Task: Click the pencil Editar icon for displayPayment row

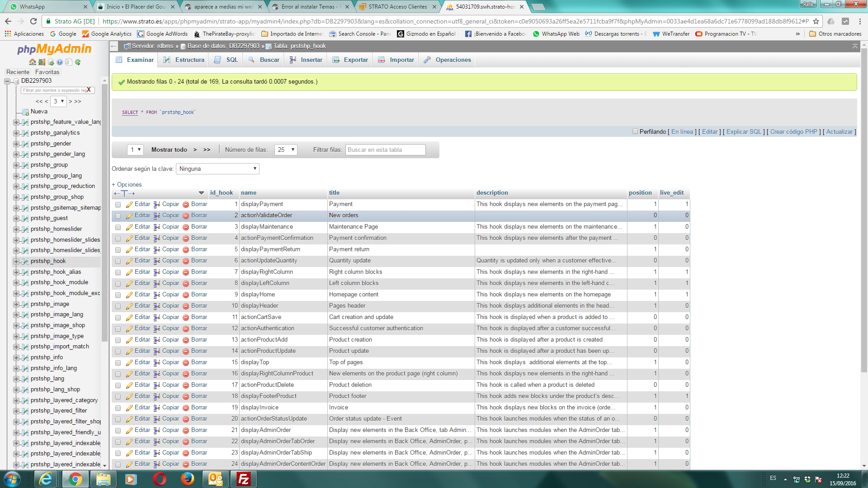Action: (129, 205)
